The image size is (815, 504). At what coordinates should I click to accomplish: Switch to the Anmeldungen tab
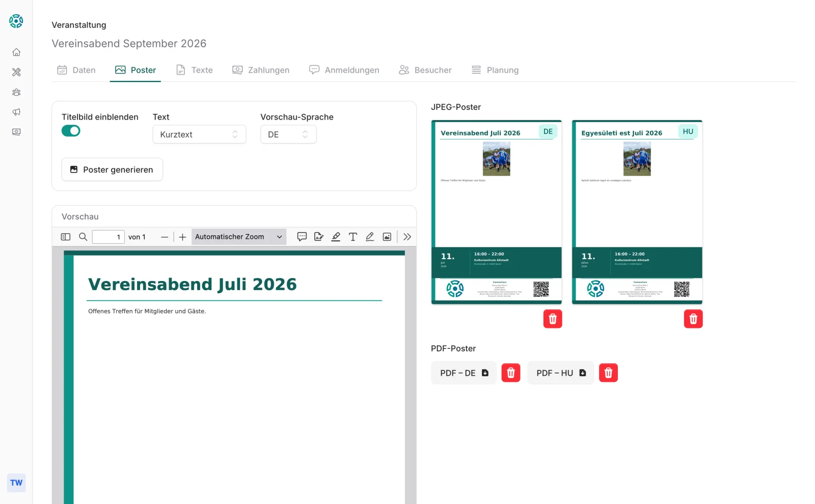point(344,70)
